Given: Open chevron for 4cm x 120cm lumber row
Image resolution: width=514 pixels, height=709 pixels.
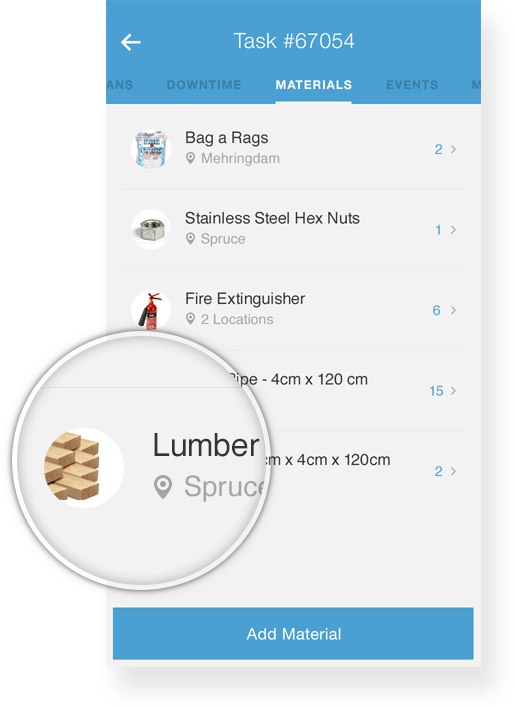Looking at the screenshot, I should [x=453, y=471].
